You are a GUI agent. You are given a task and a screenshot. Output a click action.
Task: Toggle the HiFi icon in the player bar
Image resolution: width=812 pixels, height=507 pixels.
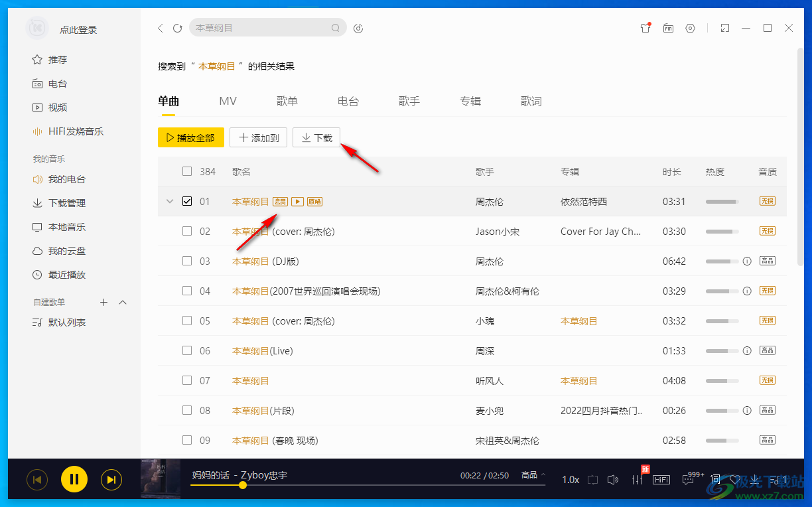pyautogui.click(x=661, y=480)
